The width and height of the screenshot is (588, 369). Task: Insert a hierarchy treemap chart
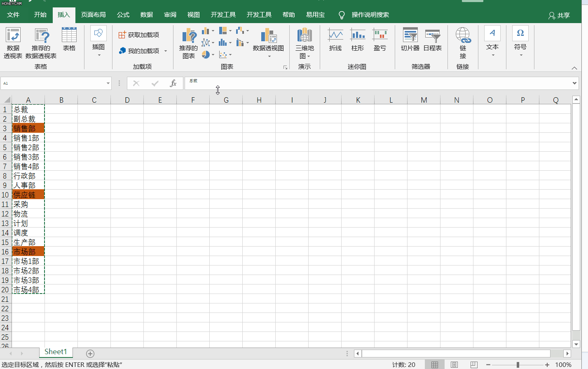click(x=223, y=31)
